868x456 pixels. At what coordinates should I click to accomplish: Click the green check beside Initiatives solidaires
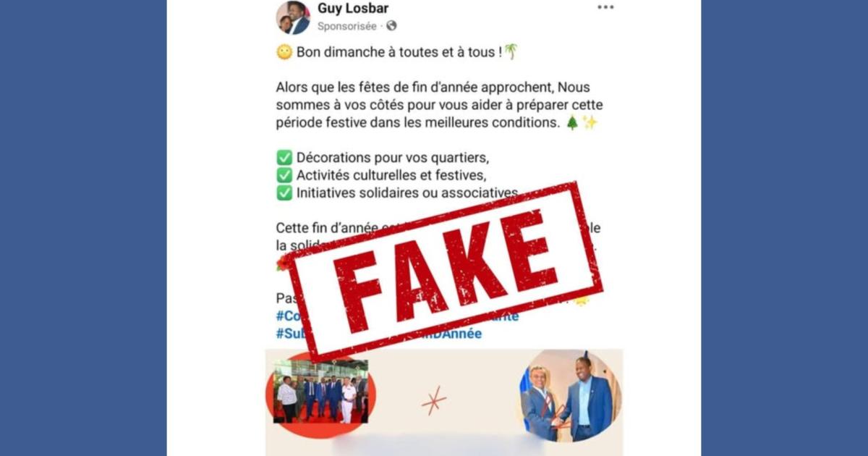(x=284, y=193)
